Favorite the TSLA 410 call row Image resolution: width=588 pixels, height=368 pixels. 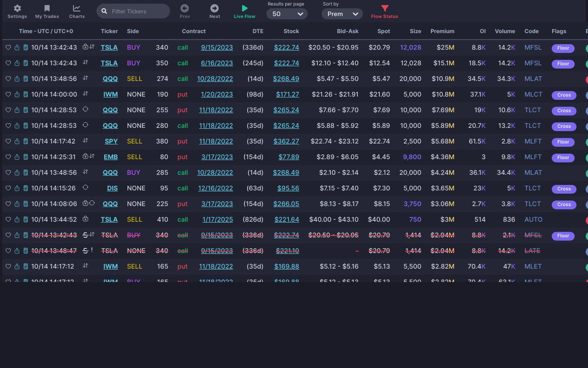8,220
